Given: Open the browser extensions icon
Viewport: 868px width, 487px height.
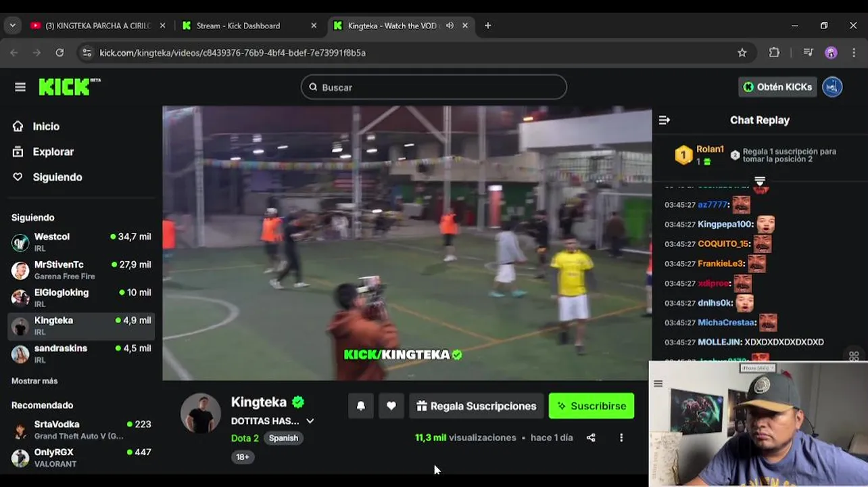Looking at the screenshot, I should (775, 53).
